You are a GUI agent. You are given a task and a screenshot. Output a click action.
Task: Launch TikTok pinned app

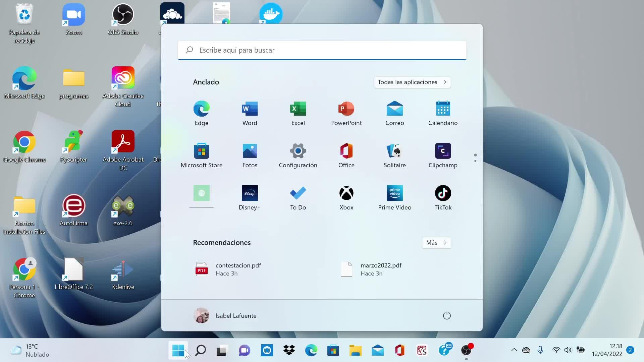coord(443,198)
